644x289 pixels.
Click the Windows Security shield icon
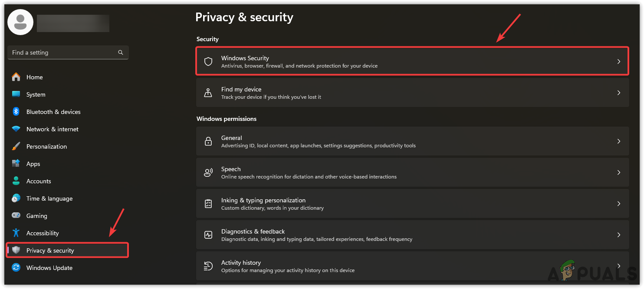point(208,62)
